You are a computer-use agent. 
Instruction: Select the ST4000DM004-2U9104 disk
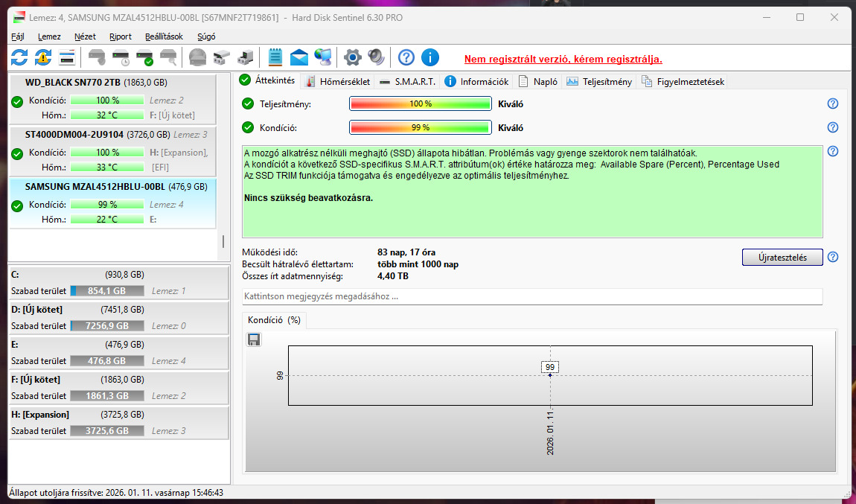point(113,151)
